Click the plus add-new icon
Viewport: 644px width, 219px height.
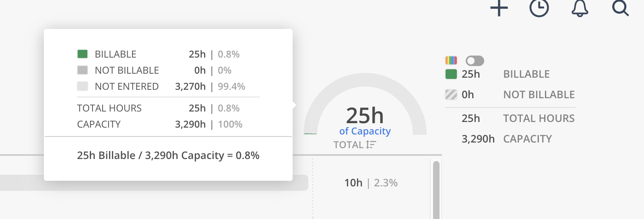(x=499, y=8)
